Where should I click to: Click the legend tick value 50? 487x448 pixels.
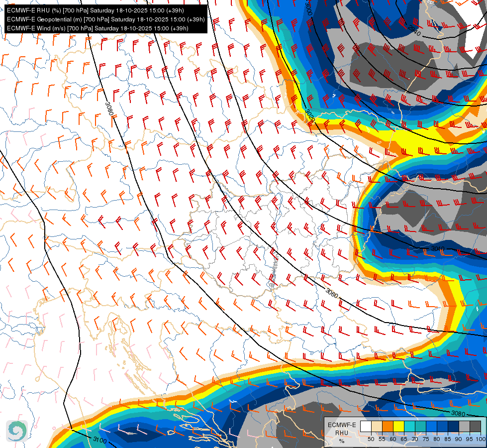coord(371,439)
